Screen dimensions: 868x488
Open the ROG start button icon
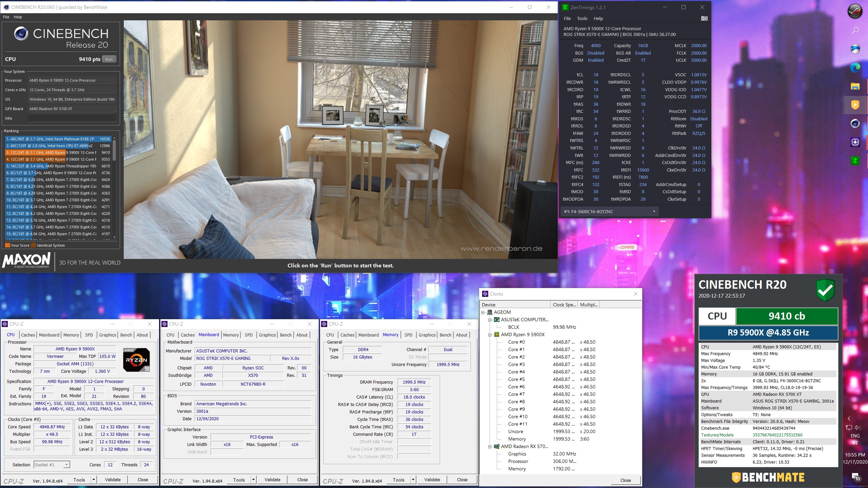pos(855,11)
